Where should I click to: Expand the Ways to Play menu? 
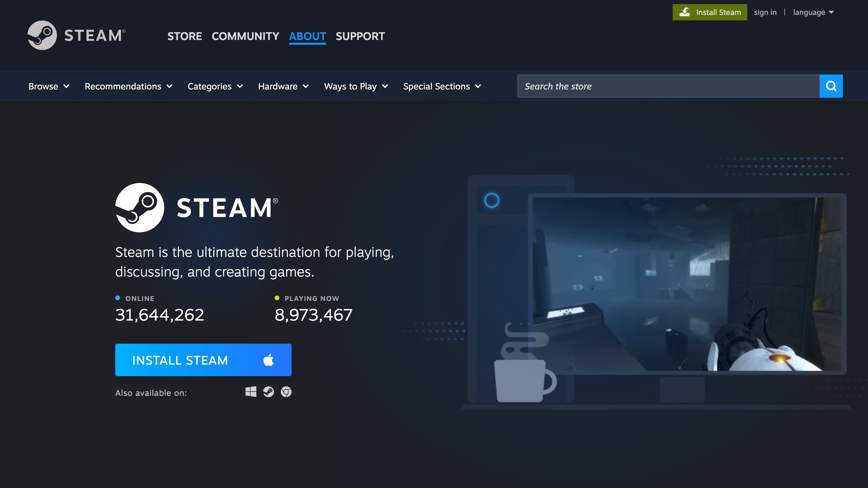coord(356,86)
